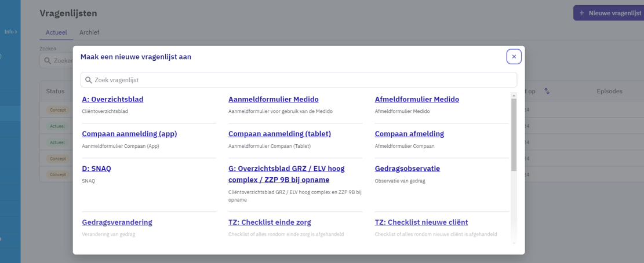The width and height of the screenshot is (644, 263).
Task: Click the dialog's vertical scrollbar thumb
Action: pos(514,134)
